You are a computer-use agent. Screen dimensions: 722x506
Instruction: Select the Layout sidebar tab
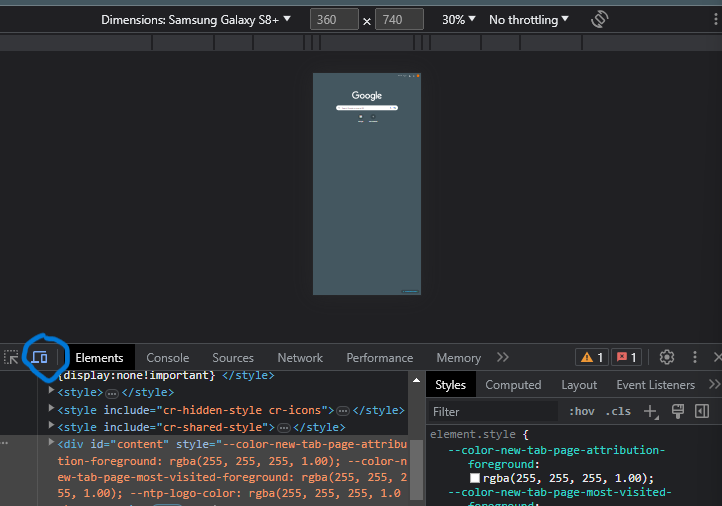579,385
